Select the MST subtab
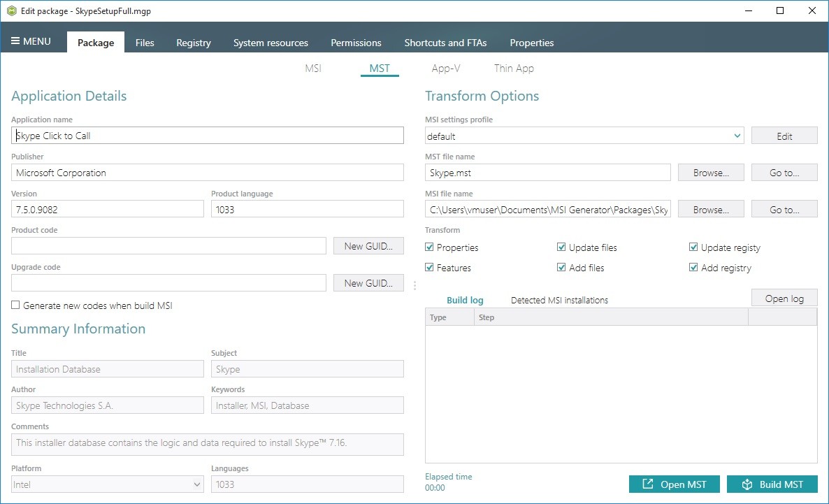Viewport: 829px width, 504px height. point(380,69)
